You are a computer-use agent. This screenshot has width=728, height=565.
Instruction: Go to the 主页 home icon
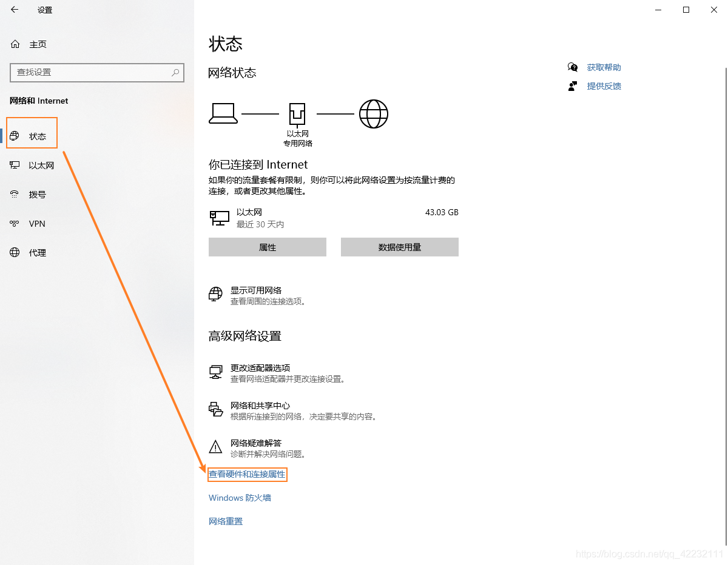(x=15, y=44)
